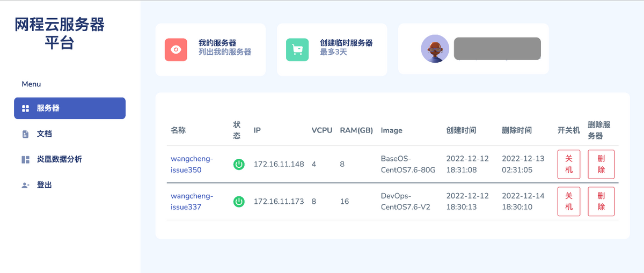Image resolution: width=644 pixels, height=273 pixels.
Task: Click the user avatar image
Action: click(x=435, y=49)
